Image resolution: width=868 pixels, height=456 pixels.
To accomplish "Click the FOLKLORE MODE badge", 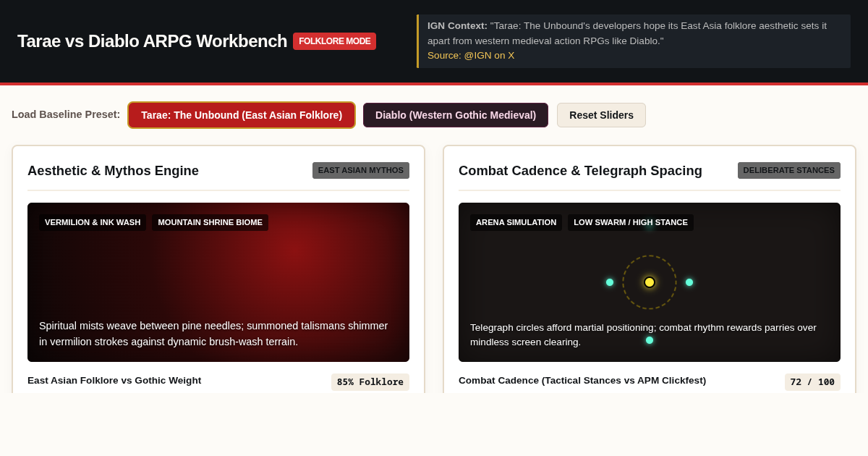I will tap(334, 41).
